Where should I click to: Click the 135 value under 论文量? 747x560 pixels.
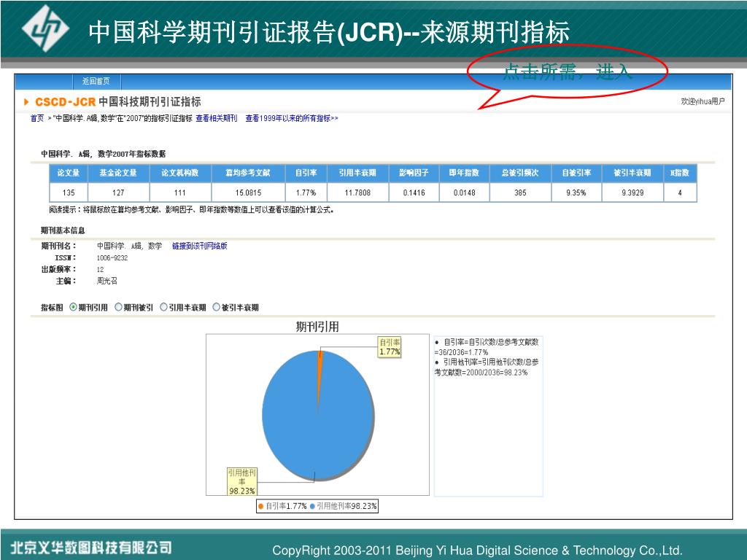(69, 192)
